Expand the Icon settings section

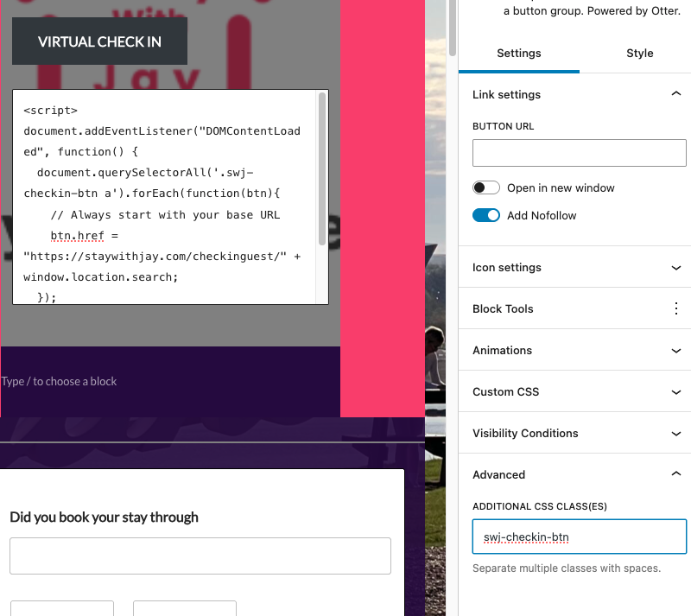(676, 267)
